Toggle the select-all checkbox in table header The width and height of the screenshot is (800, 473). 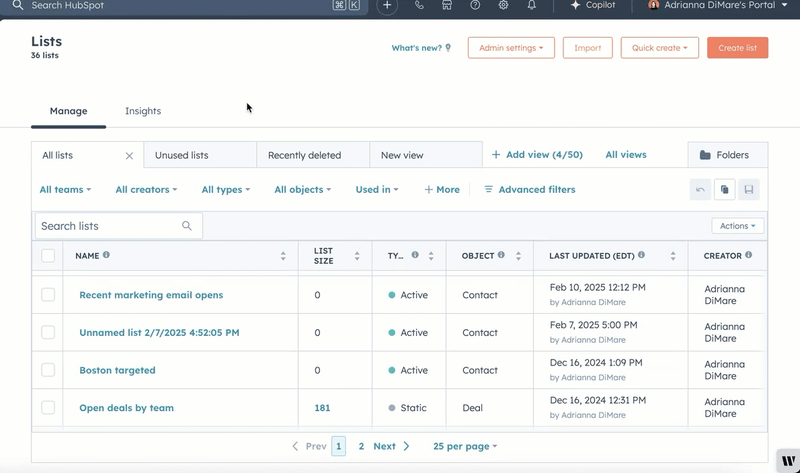click(x=48, y=256)
